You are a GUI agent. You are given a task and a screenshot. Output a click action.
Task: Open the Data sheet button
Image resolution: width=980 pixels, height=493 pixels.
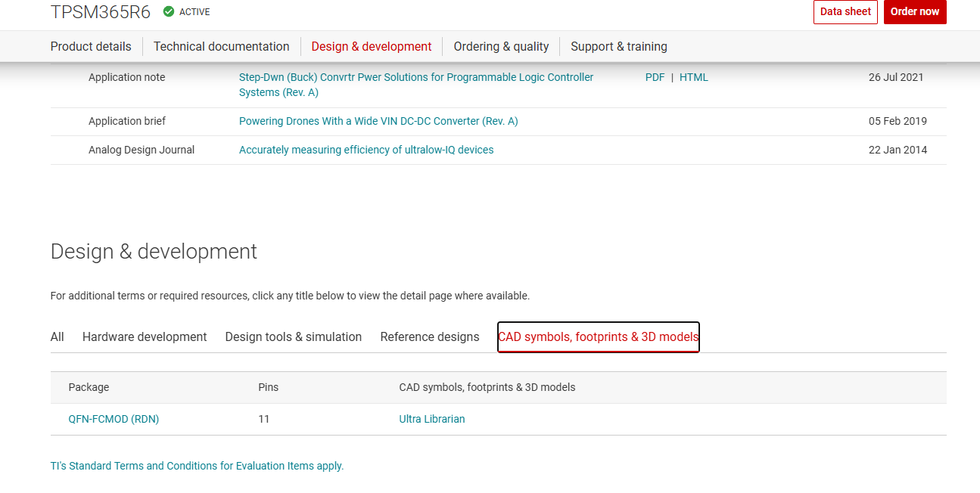pyautogui.click(x=845, y=11)
